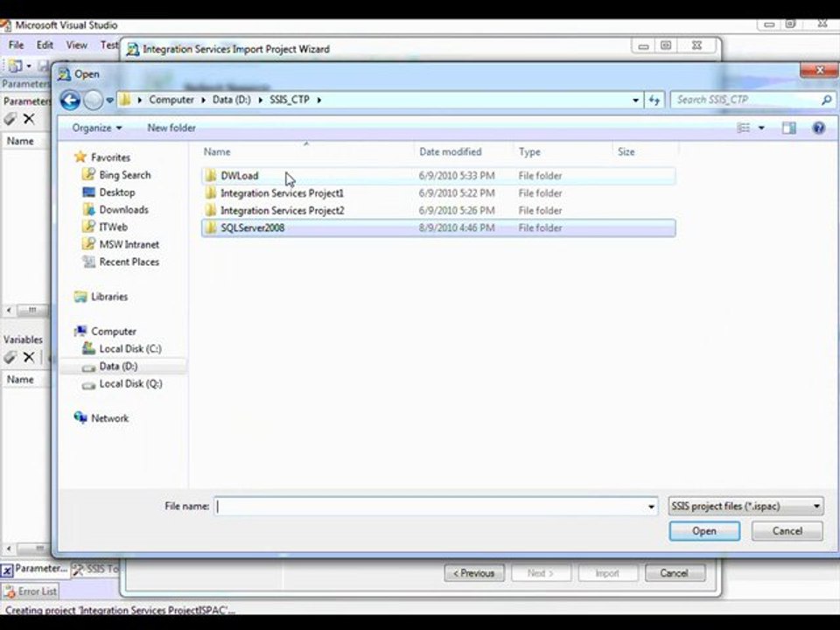Open SSIS project files type filter dropdown
840x630 pixels.
745,507
